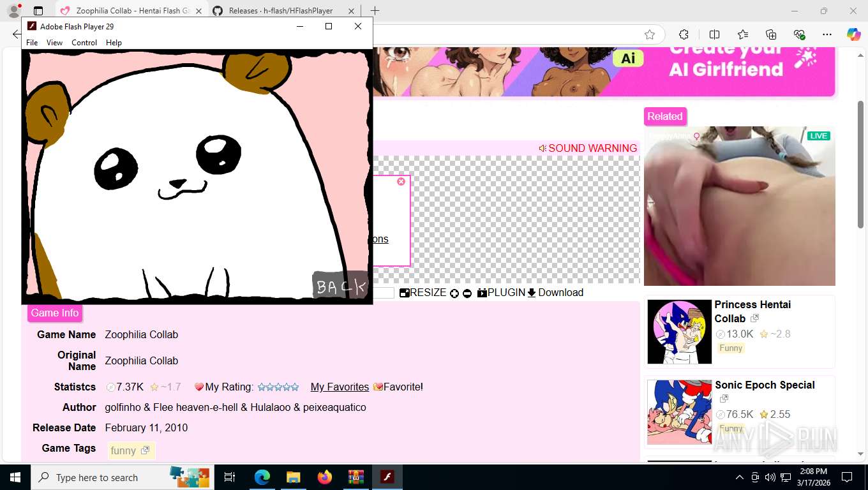Open external link icon beside Princess Collab
Image resolution: width=868 pixels, height=490 pixels.
coord(754,318)
